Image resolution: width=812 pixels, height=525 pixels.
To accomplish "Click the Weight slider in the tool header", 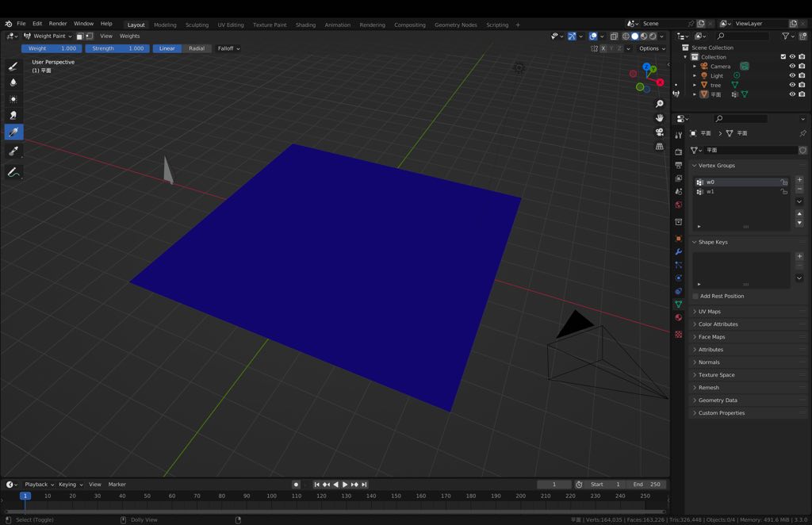I will click(52, 48).
